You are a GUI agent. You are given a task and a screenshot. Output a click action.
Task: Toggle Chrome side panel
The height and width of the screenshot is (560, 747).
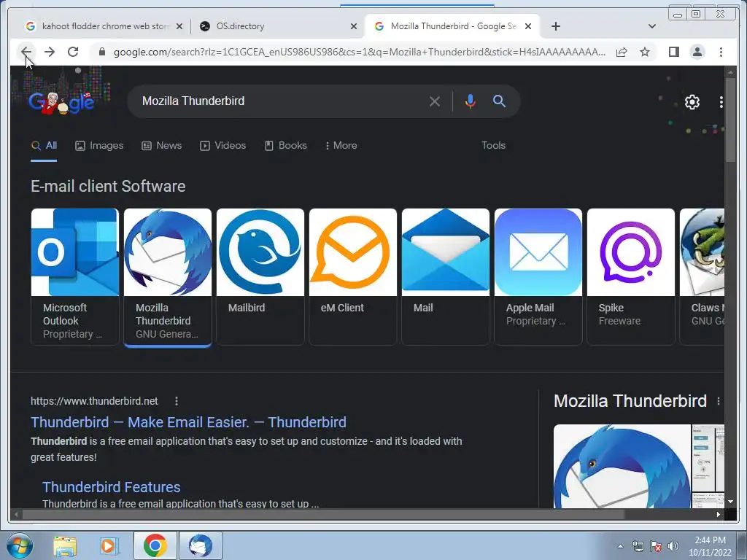tap(673, 52)
